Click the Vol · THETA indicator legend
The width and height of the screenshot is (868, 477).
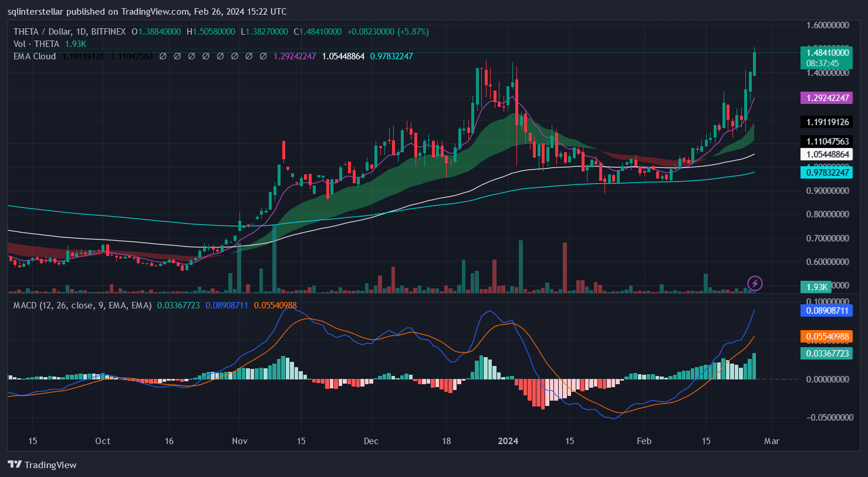point(36,43)
